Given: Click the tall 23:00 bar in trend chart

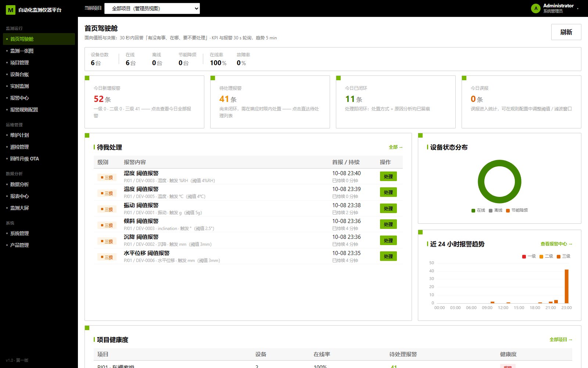Looking at the screenshot, I should tap(567, 286).
